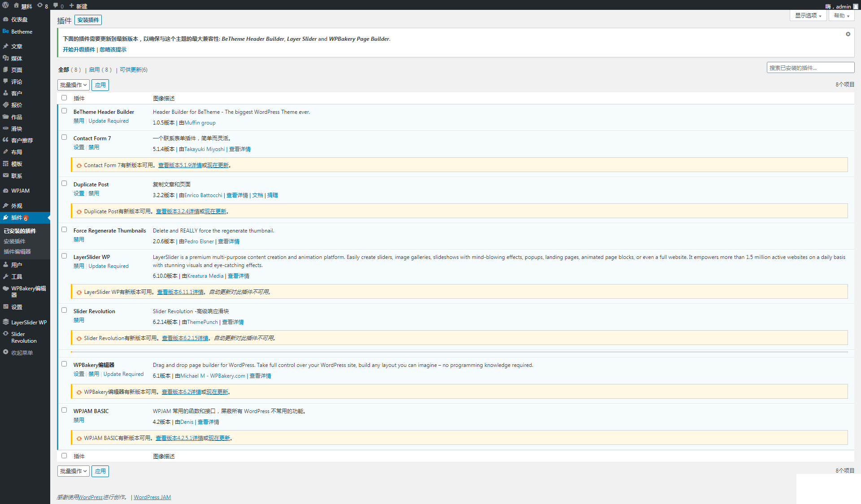
Task: Open the comments bubble icon in admin bar
Action: pyautogui.click(x=56, y=6)
